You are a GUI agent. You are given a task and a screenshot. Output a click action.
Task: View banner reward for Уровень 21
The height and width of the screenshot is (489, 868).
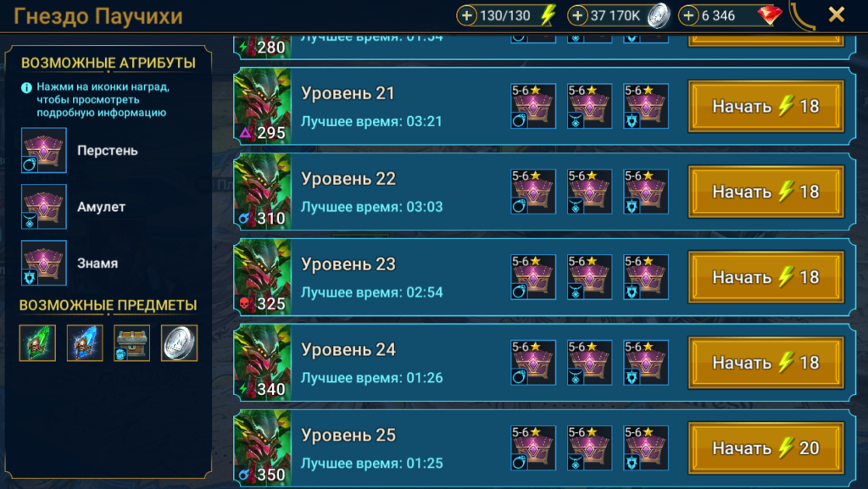coord(646,106)
